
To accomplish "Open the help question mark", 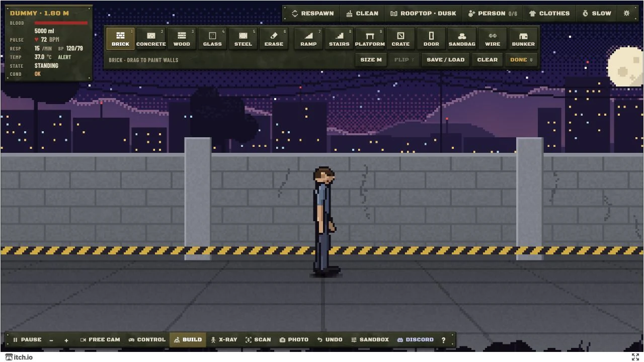I will coord(443,340).
